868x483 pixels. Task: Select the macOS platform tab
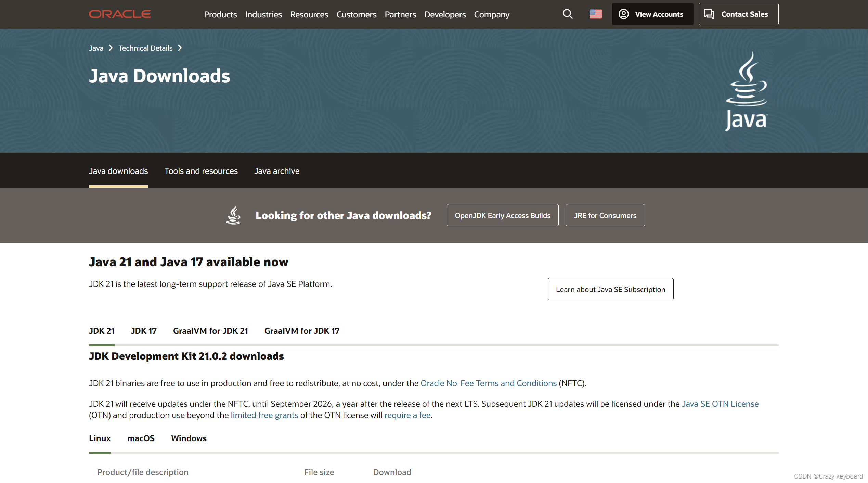pos(141,438)
